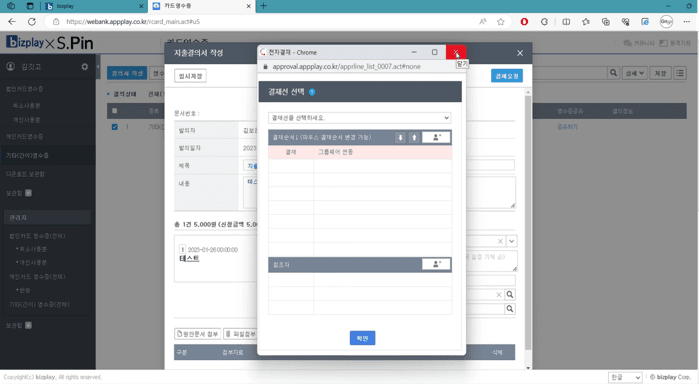The height and width of the screenshot is (384, 699).
Task: Open the list view menu icon at top right
Action: tap(680, 73)
